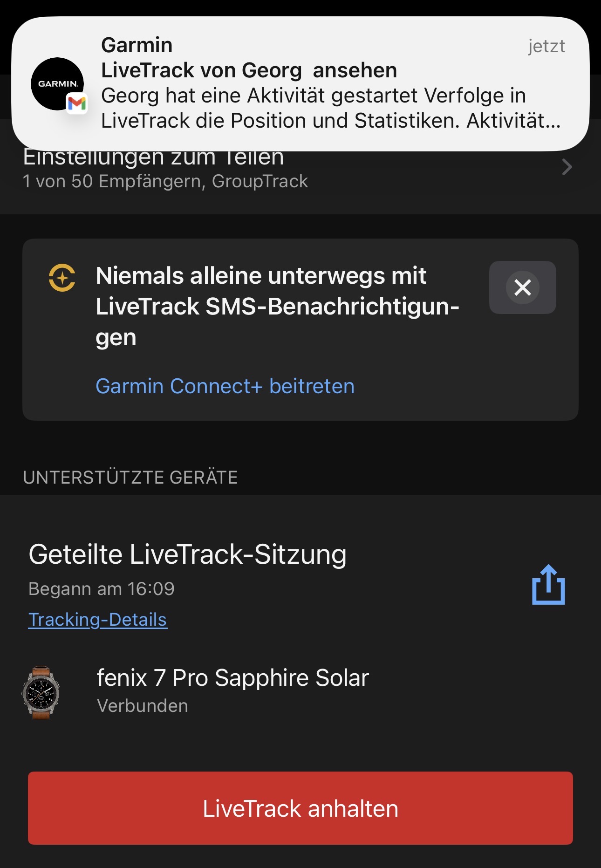Image resolution: width=601 pixels, height=868 pixels.
Task: Tap the 'Verbunden' status under the device
Action: (143, 706)
